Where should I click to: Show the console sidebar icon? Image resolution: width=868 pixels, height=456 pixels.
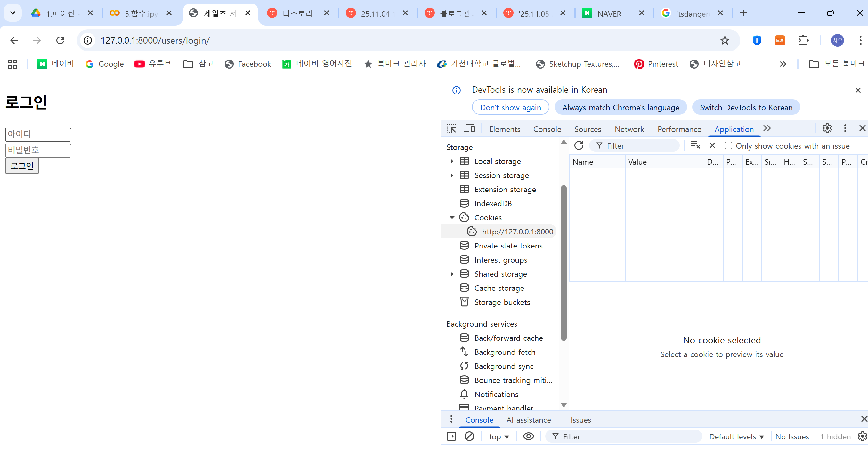click(451, 436)
